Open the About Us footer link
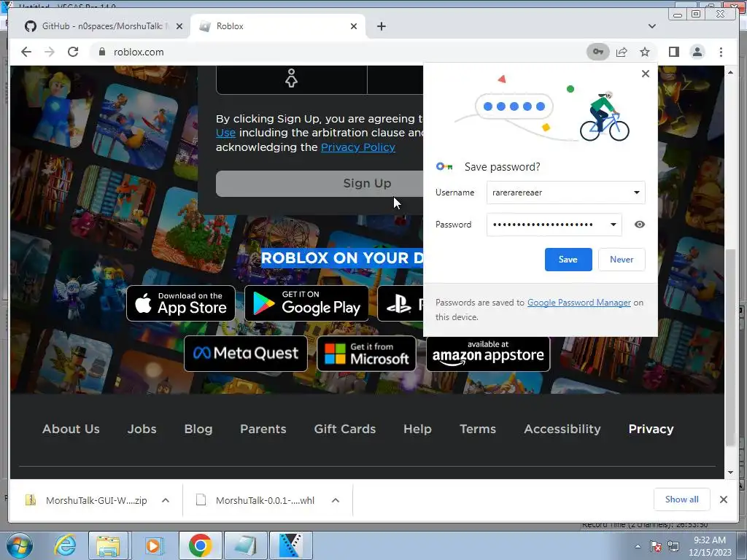 [x=71, y=429]
